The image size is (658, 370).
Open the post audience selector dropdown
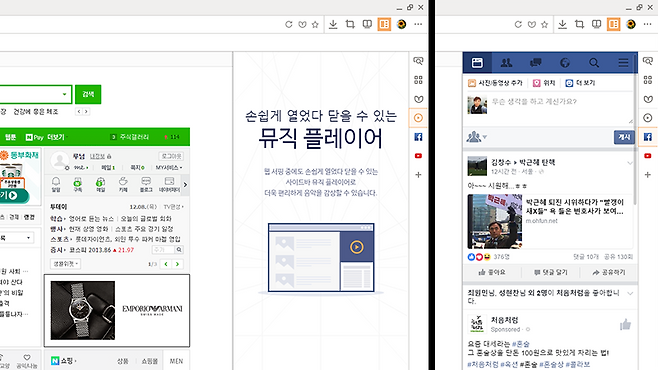[476, 137]
